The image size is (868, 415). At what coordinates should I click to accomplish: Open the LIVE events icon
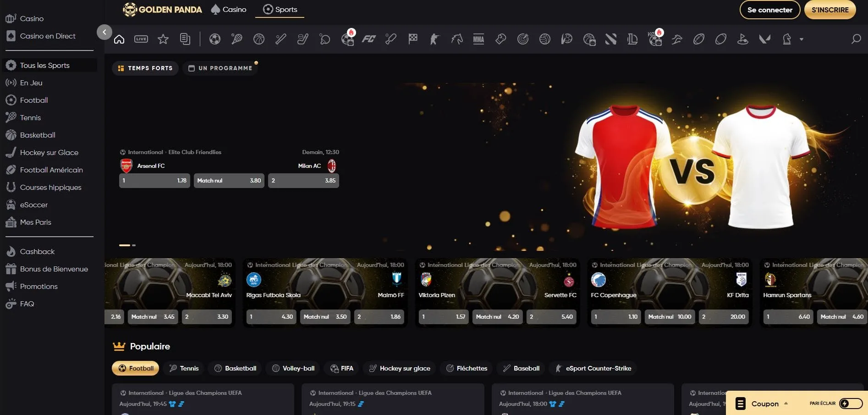(x=141, y=39)
